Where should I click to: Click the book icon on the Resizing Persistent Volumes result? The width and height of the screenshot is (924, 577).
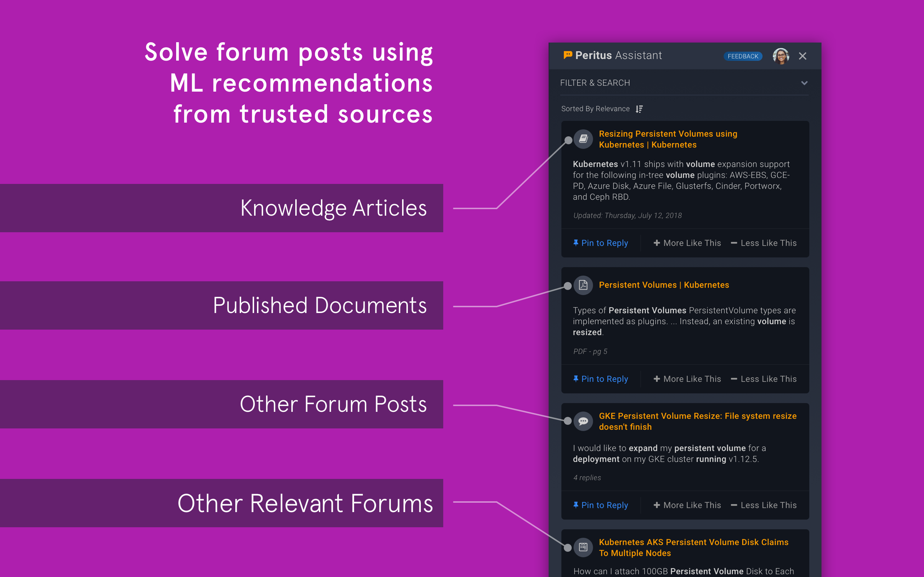coord(583,139)
